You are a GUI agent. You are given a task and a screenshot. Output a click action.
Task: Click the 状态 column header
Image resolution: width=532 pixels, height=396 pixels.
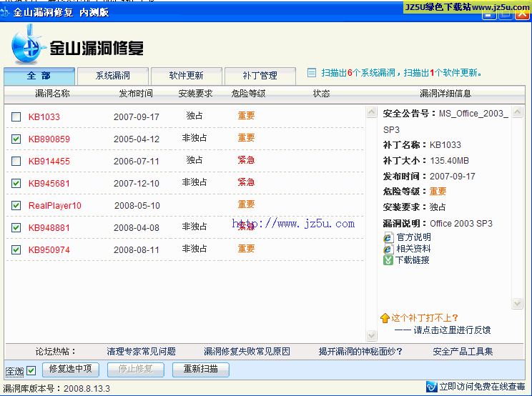tap(321, 94)
